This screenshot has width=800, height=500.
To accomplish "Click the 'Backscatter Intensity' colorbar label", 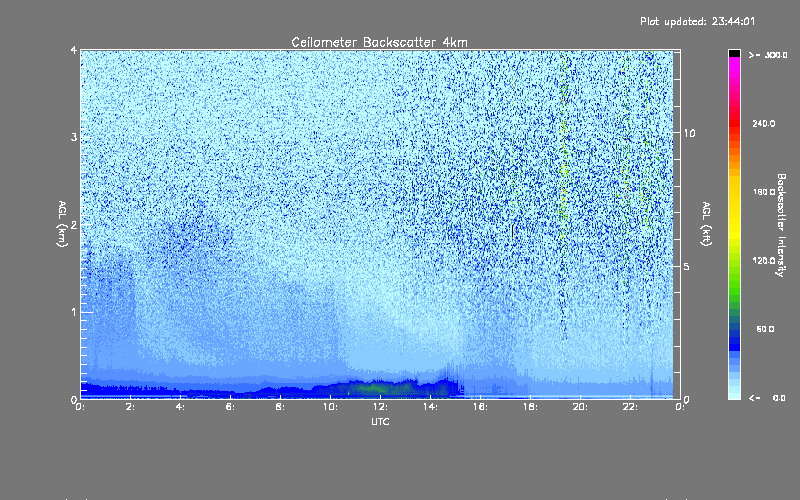I will [x=781, y=225].
